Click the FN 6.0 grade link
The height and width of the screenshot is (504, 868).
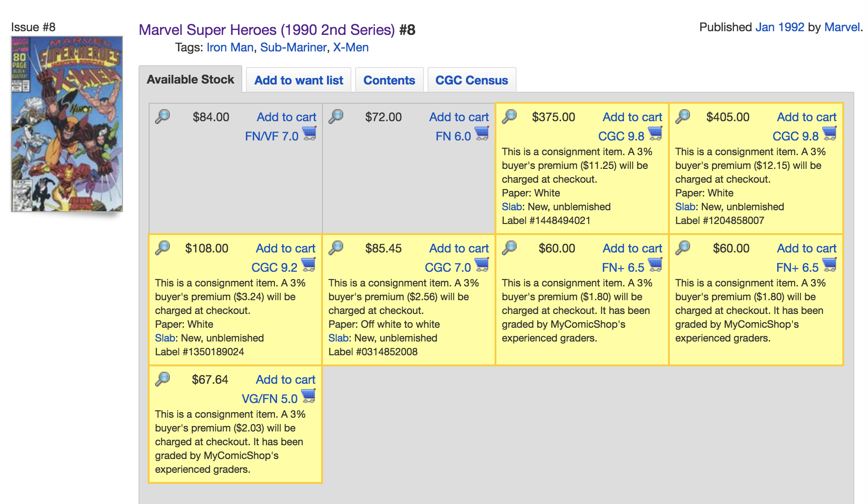pos(453,136)
